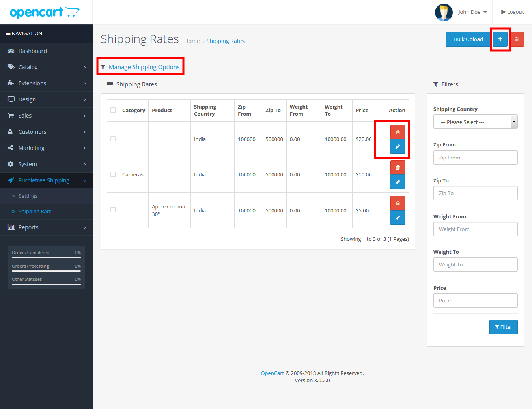Click the Cameras category cell

click(133, 174)
